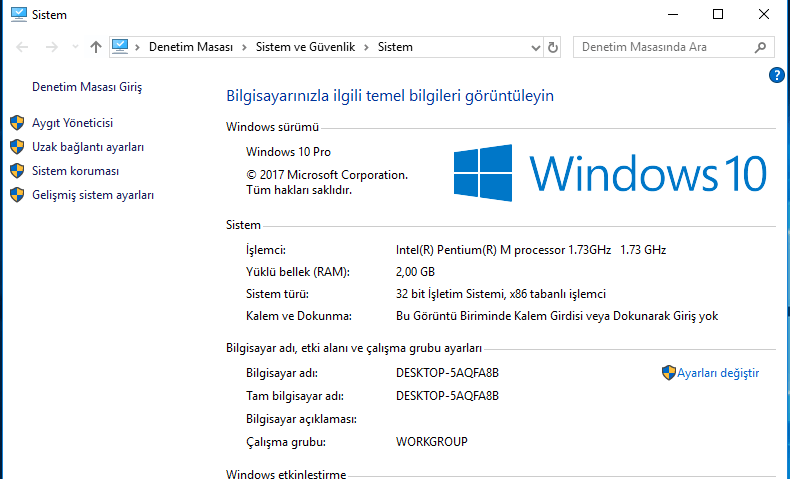Refresh the Sistem page
The height and width of the screenshot is (479, 790).
click(553, 47)
